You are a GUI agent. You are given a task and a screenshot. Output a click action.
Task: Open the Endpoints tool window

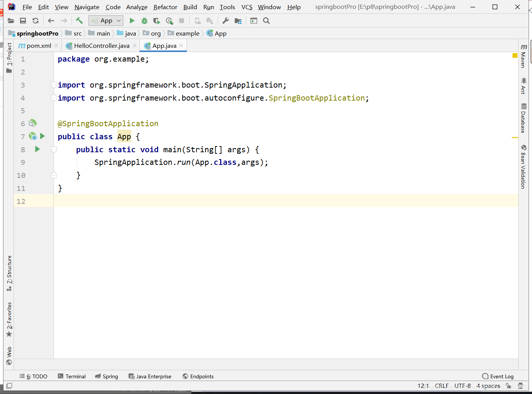tap(198, 376)
